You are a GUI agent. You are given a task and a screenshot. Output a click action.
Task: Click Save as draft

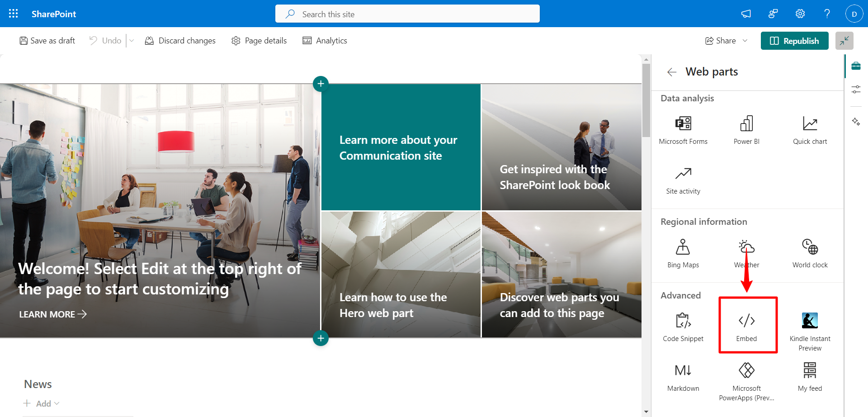coord(47,41)
